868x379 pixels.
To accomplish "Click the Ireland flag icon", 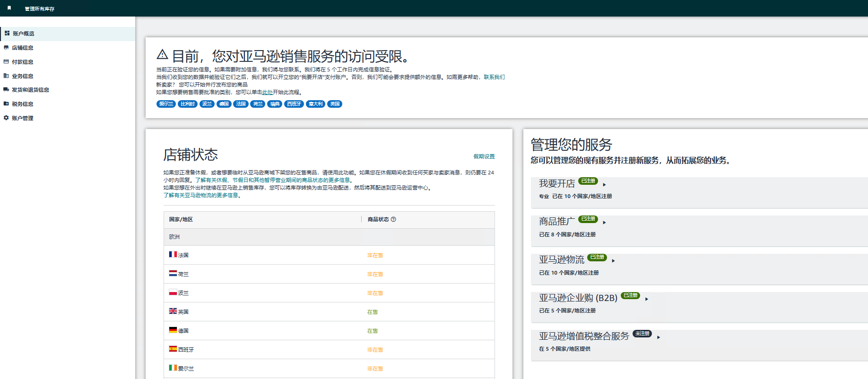I will tap(173, 368).
